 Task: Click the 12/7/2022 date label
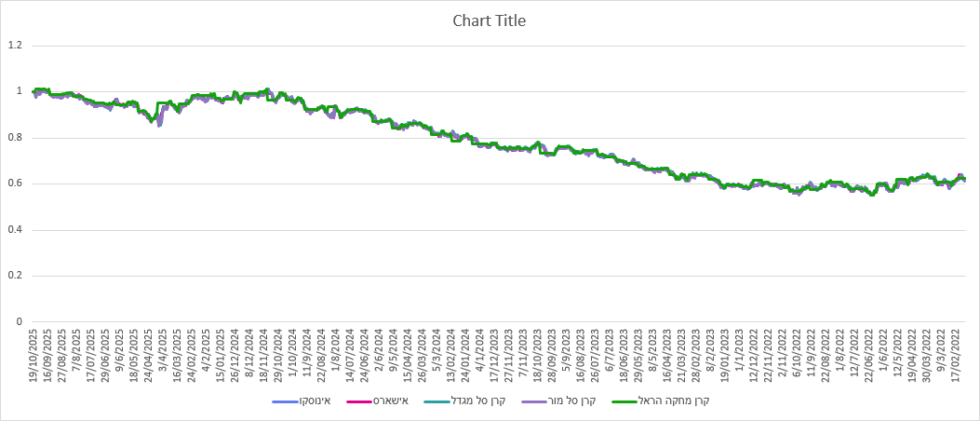point(856,353)
